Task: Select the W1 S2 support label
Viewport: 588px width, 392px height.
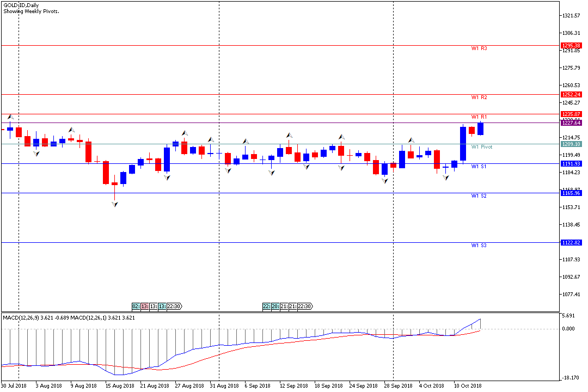Action: pyautogui.click(x=479, y=195)
